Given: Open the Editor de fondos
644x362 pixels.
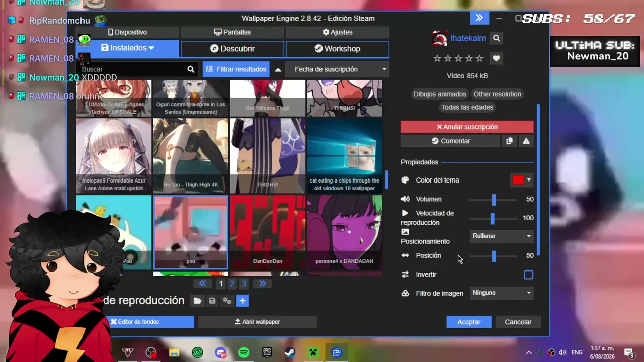Looking at the screenshot, I should pyautogui.click(x=134, y=322).
